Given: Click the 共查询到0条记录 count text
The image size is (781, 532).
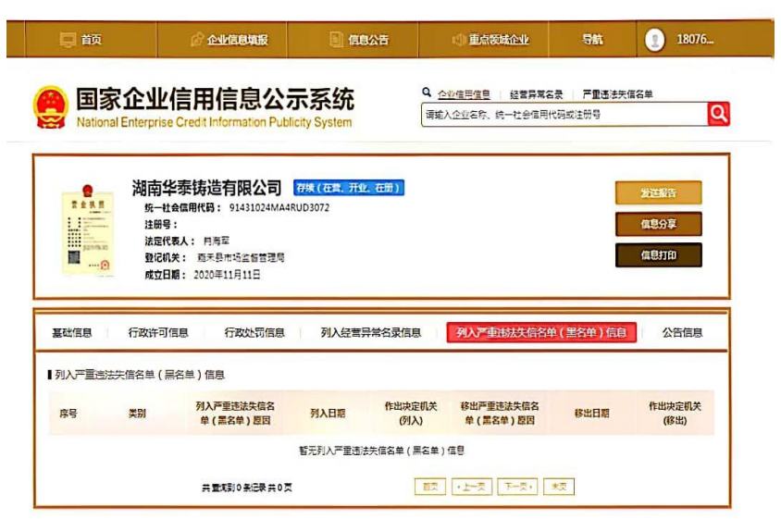Looking at the screenshot, I should 246,488.
